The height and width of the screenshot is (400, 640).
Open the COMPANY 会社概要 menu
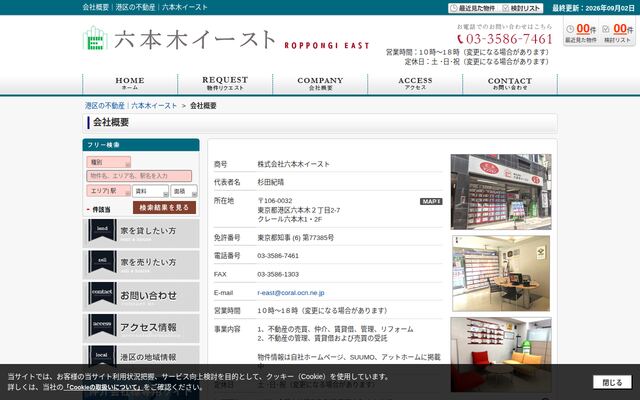pos(320,84)
